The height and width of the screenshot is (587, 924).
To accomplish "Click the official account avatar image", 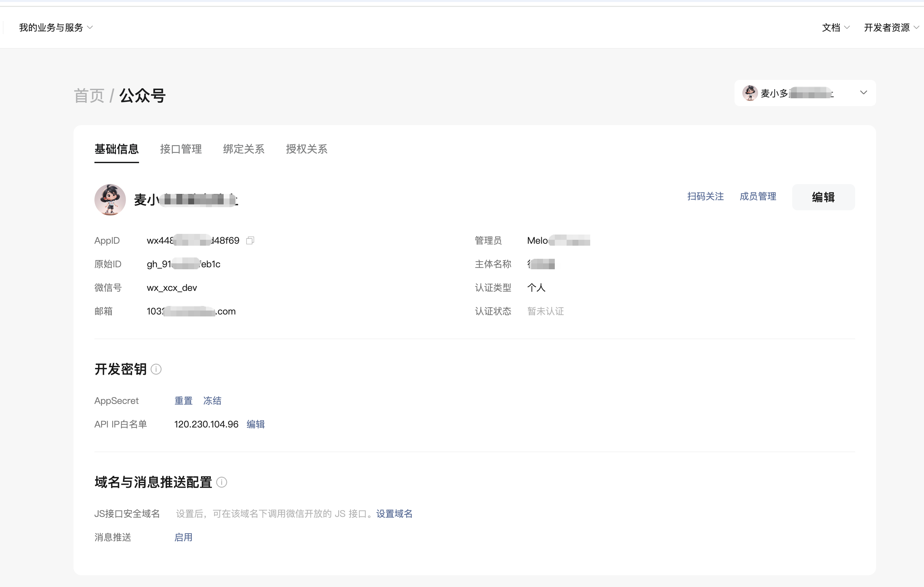I will click(110, 200).
